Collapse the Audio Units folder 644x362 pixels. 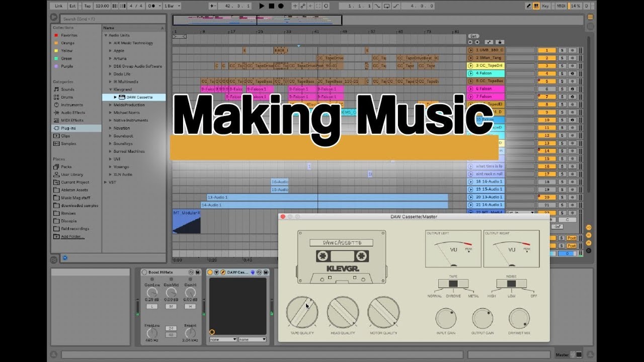click(106, 36)
